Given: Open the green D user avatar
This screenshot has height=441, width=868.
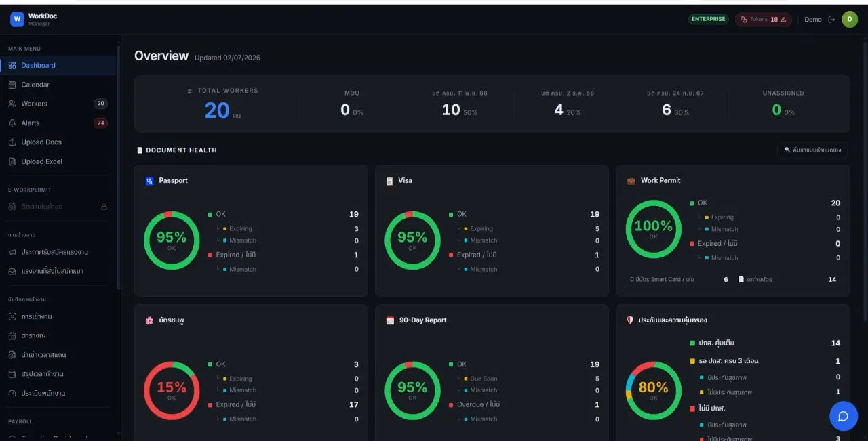Looking at the screenshot, I should click(850, 19).
